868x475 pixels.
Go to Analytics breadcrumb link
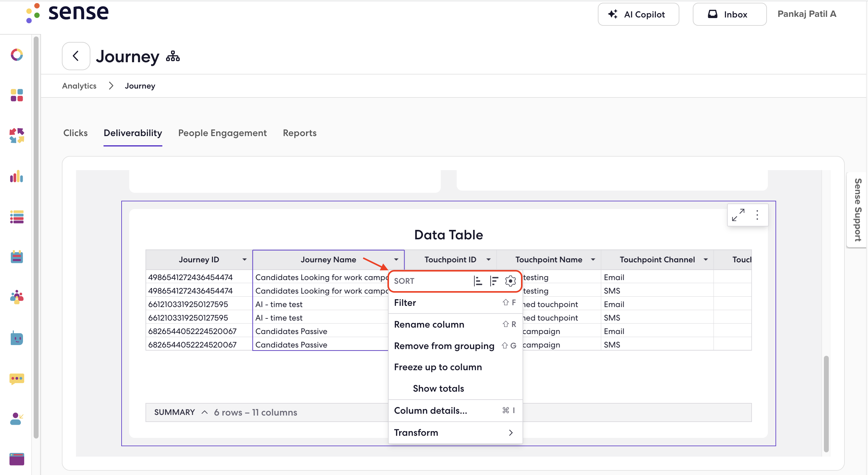point(79,86)
